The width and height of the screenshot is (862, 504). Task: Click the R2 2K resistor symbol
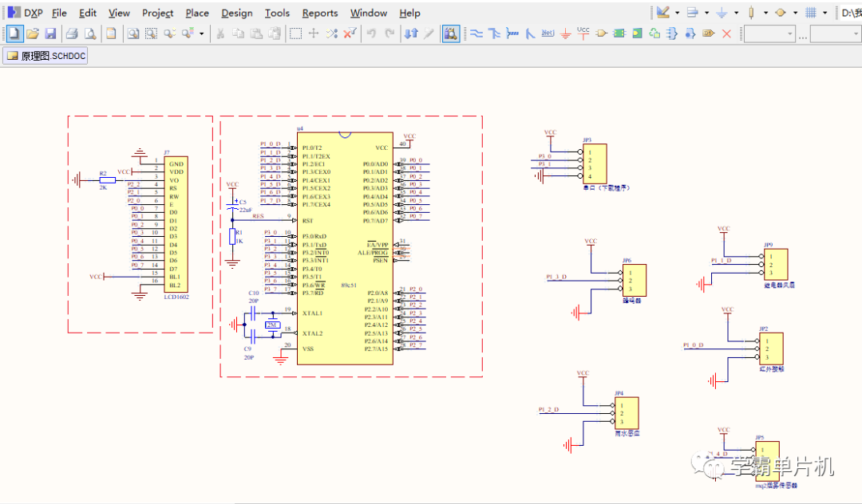point(107,180)
